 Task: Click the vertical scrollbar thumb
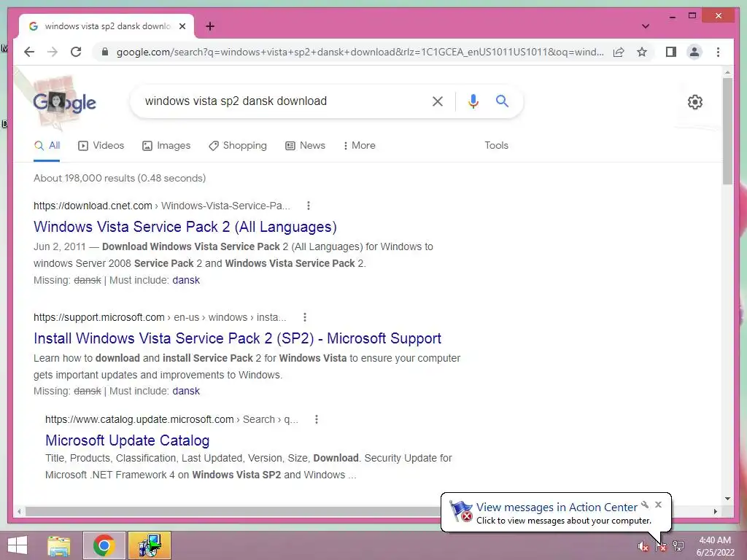[727, 131]
